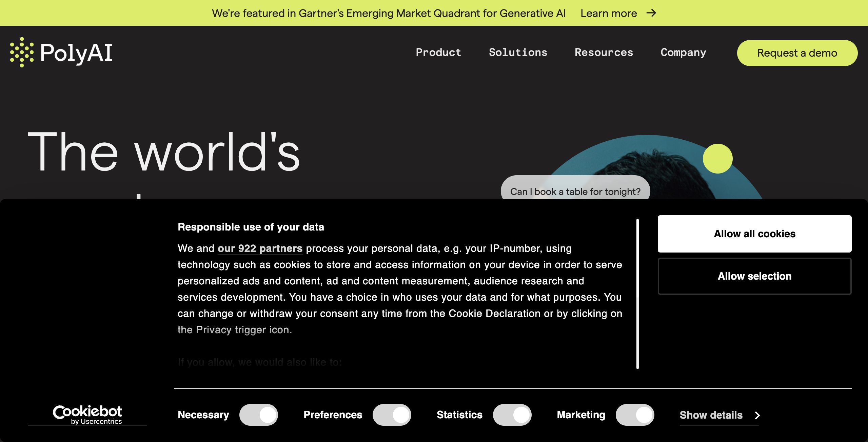
Task: Open the Product navigation menu
Action: click(x=438, y=53)
